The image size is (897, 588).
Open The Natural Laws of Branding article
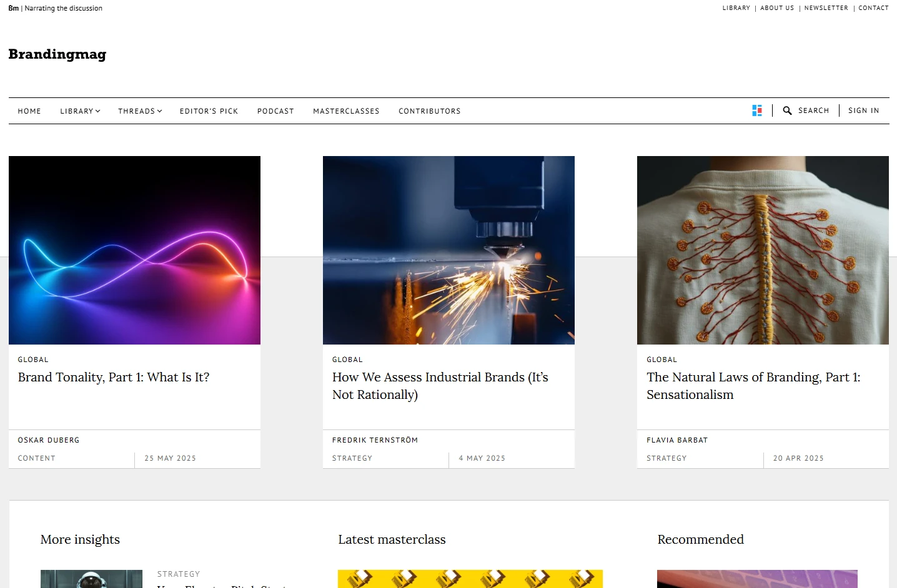tap(753, 386)
